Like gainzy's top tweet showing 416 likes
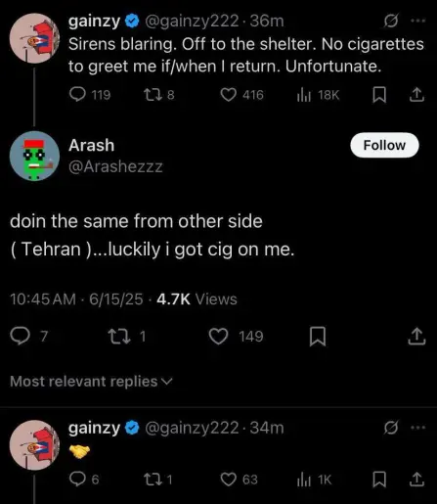The width and height of the screenshot is (437, 504). (228, 95)
